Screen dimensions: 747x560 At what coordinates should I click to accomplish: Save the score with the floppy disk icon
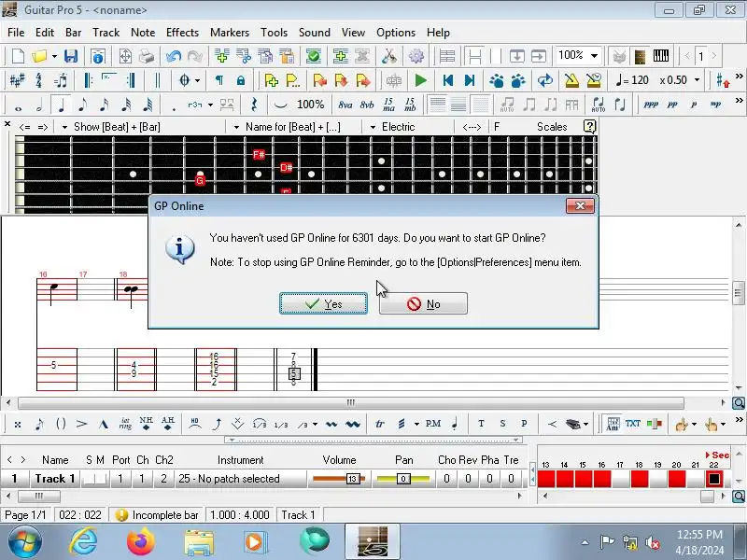71,56
